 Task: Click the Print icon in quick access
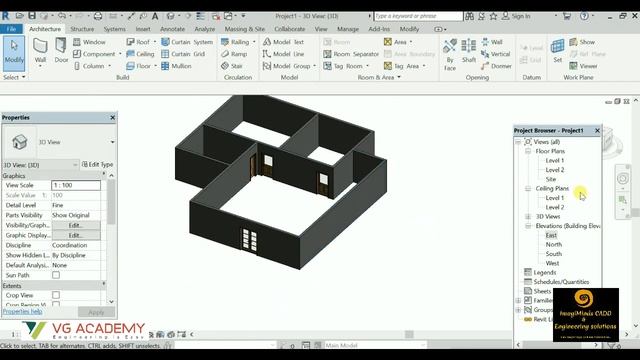[x=98, y=16]
